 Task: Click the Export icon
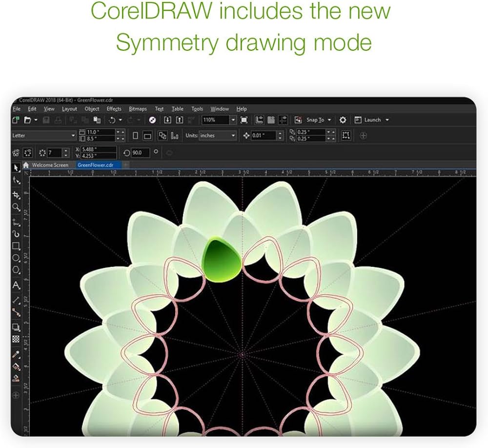tap(180, 120)
